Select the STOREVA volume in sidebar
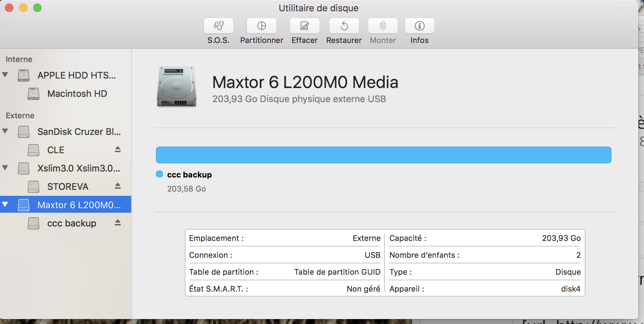This screenshot has width=644, height=324. click(x=68, y=187)
